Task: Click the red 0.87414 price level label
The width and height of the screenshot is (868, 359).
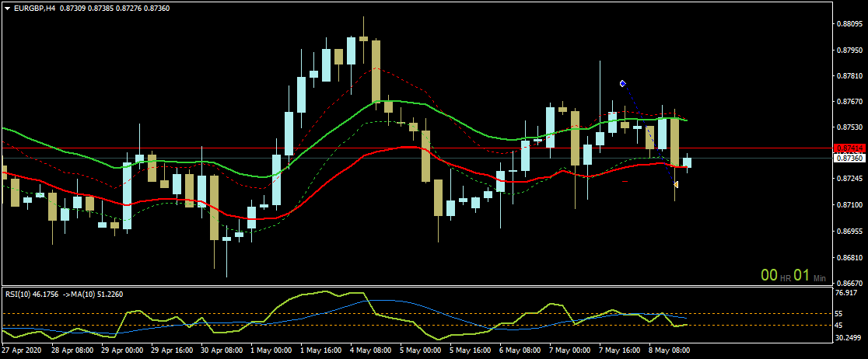Action: 850,148
